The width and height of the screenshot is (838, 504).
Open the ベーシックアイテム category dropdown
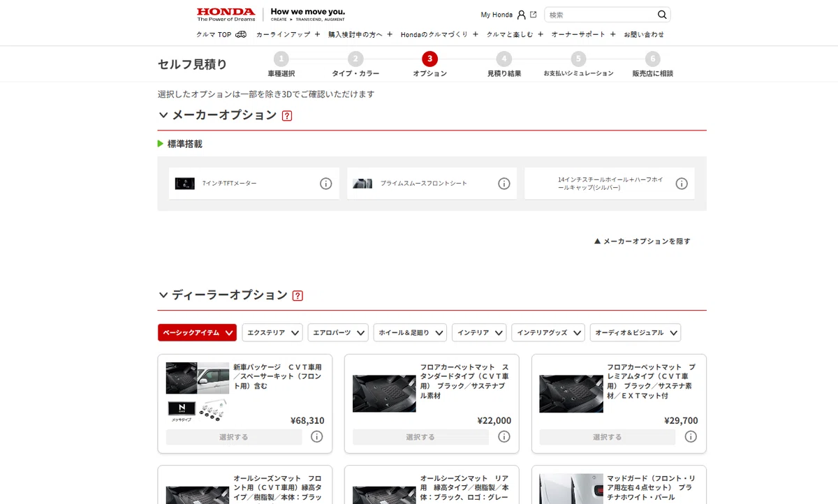pos(198,333)
